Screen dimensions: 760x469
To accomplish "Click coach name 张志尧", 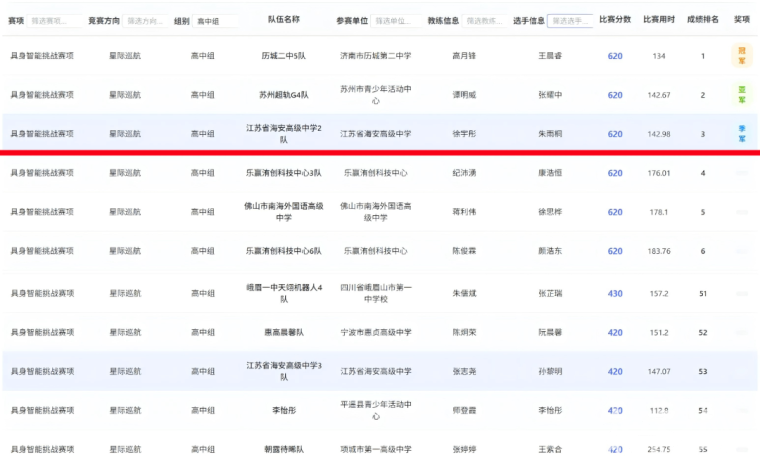I will (464, 371).
